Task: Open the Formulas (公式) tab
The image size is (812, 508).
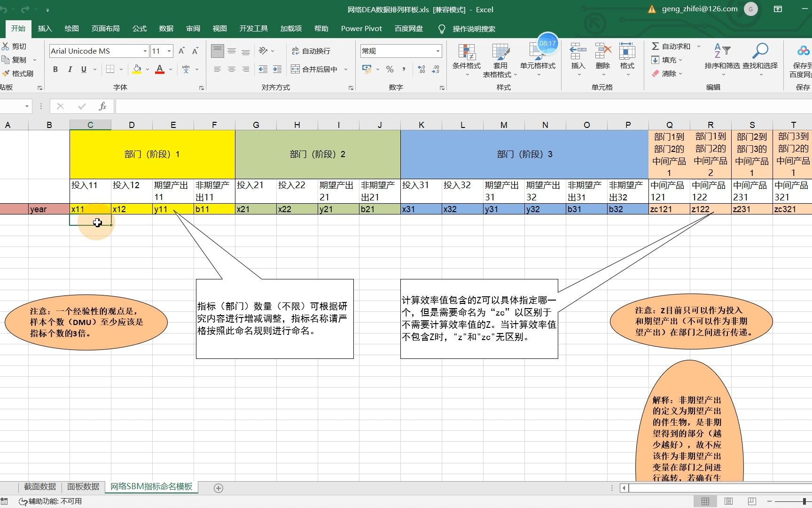Action: pyautogui.click(x=139, y=29)
